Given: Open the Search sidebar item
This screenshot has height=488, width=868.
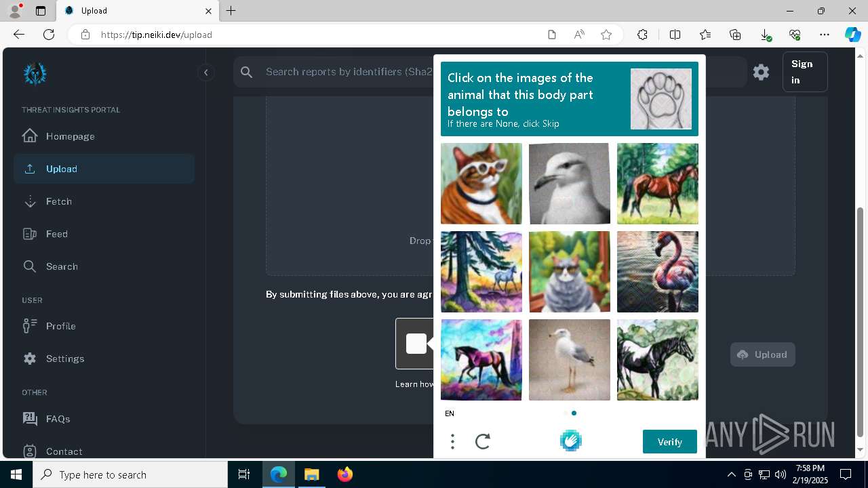Looking at the screenshot, I should coord(104,266).
